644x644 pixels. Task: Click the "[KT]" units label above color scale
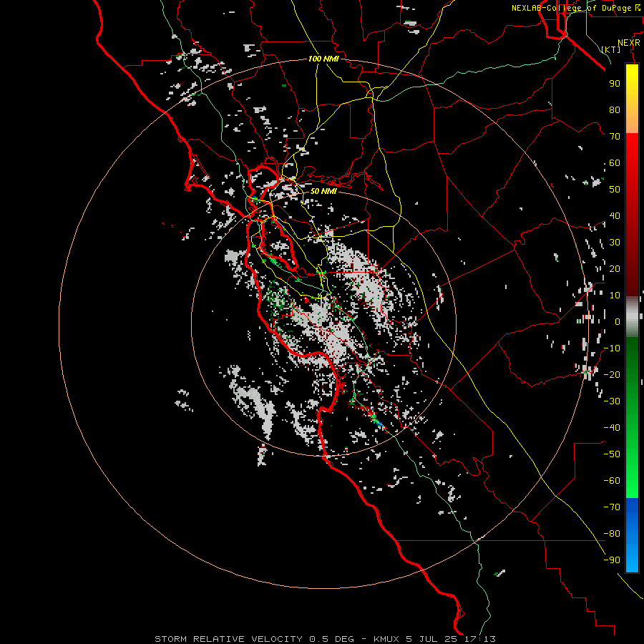coord(611,49)
